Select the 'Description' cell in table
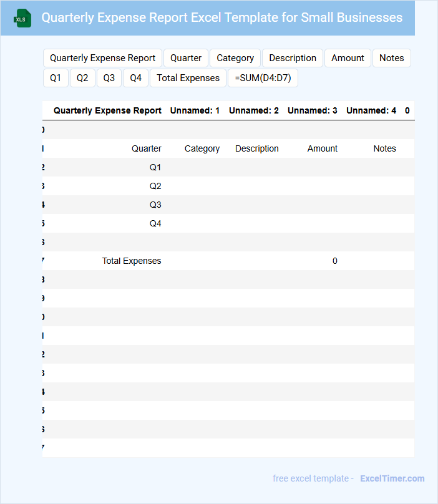 [257, 148]
